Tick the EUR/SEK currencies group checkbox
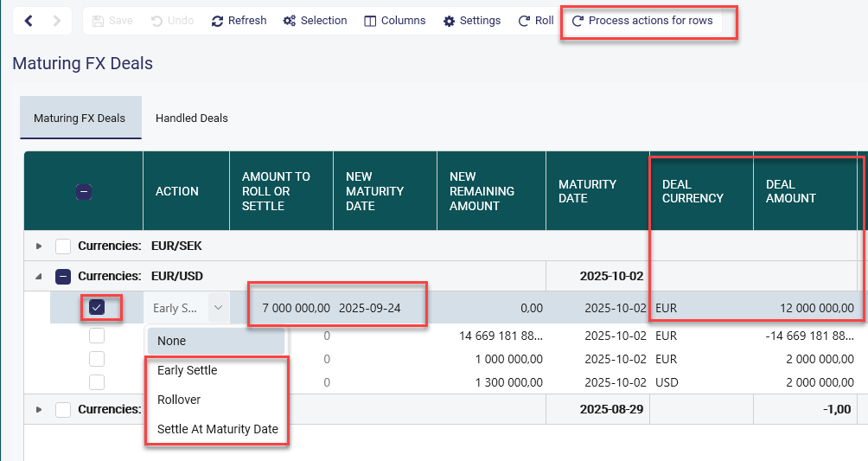 (x=63, y=247)
